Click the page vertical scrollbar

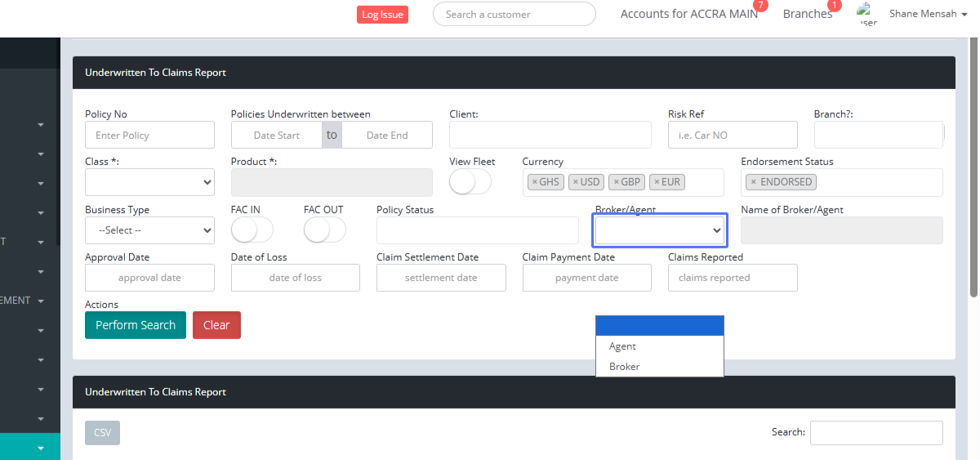coord(973,163)
